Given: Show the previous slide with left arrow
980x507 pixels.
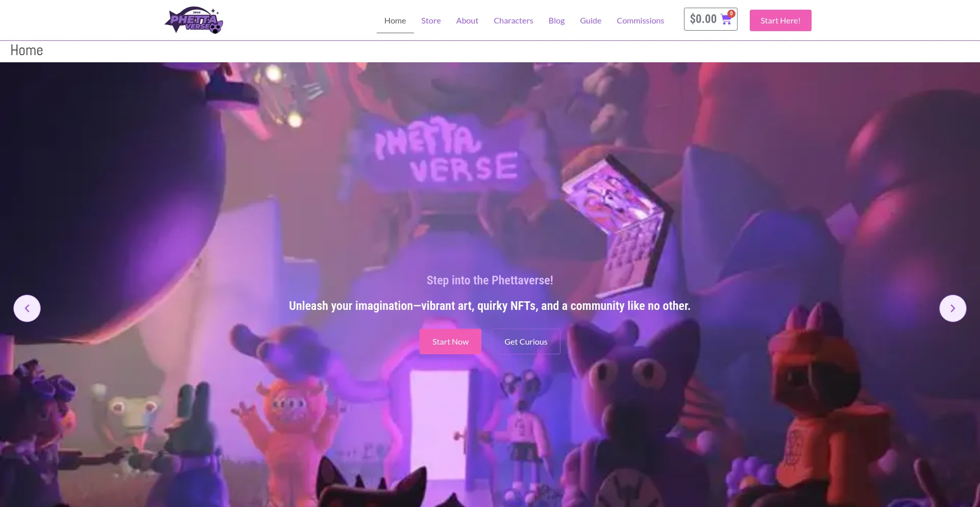Looking at the screenshot, I should pyautogui.click(x=27, y=308).
